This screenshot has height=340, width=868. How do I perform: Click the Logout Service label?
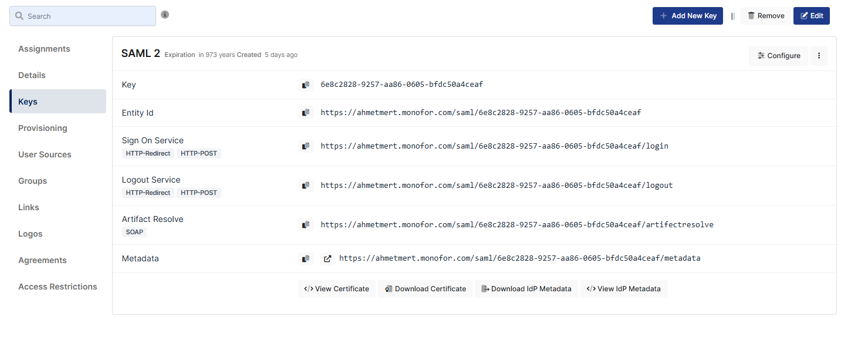point(151,180)
